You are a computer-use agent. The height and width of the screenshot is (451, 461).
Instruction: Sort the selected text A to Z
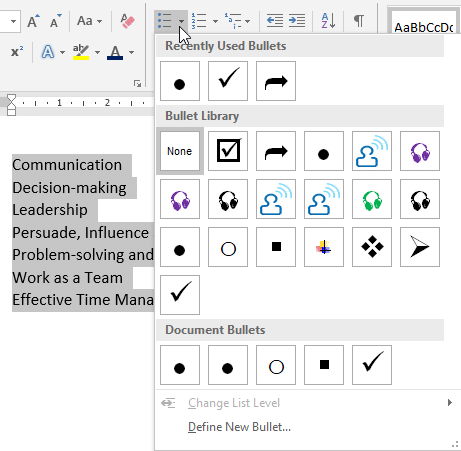(328, 21)
